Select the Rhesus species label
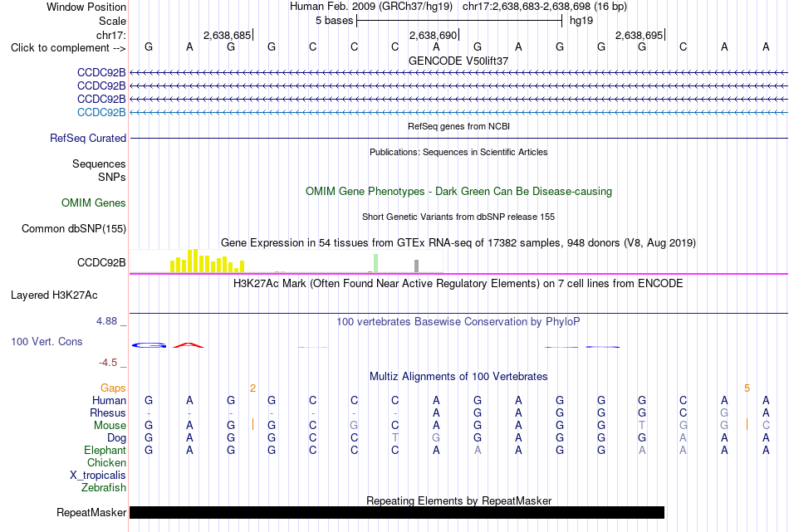Image resolution: width=789 pixels, height=532 pixels. pyautogui.click(x=108, y=412)
